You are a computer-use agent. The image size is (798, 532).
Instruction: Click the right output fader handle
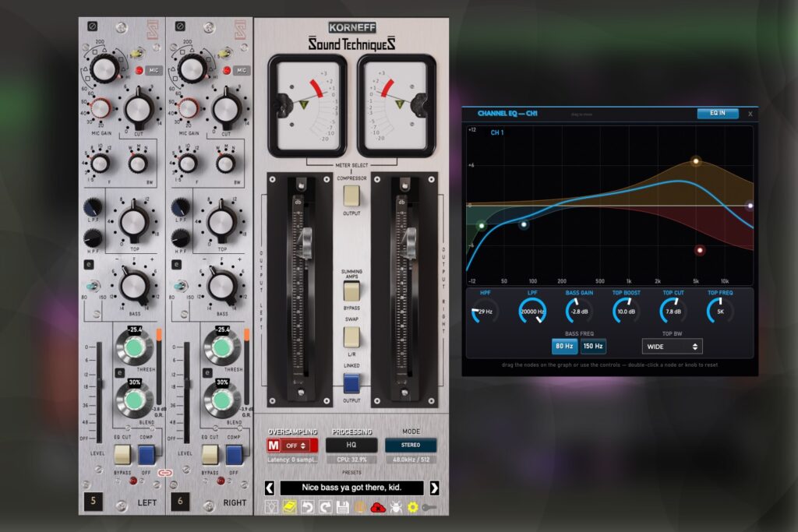click(x=410, y=242)
